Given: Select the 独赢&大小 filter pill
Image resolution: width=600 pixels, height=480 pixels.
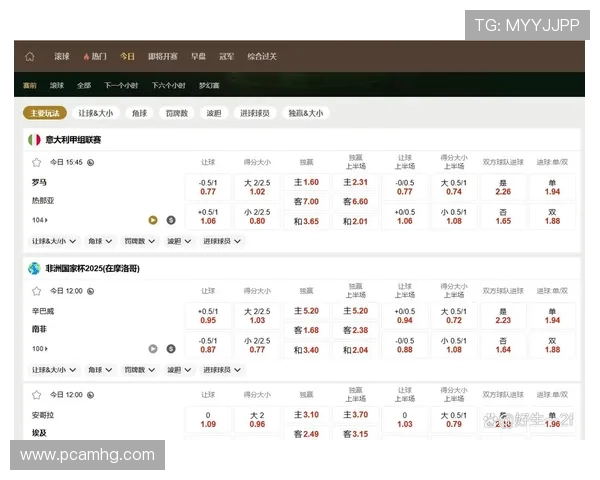Looking at the screenshot, I should coord(306,113).
